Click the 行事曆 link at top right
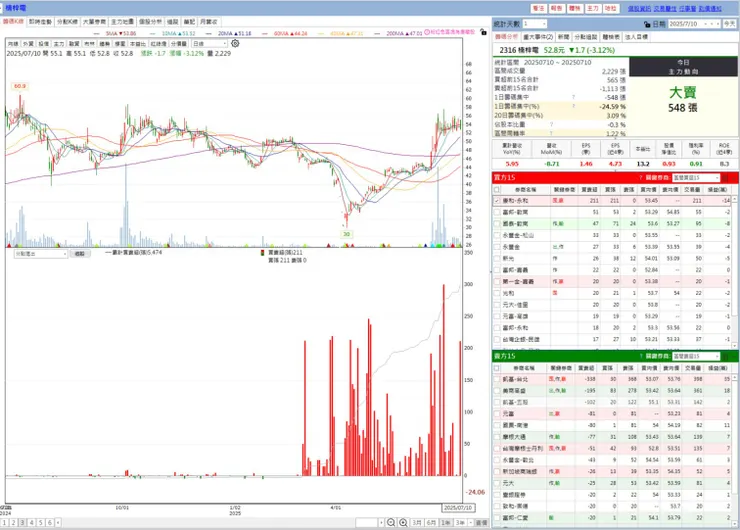This screenshot has height=530, width=740. 688,8
